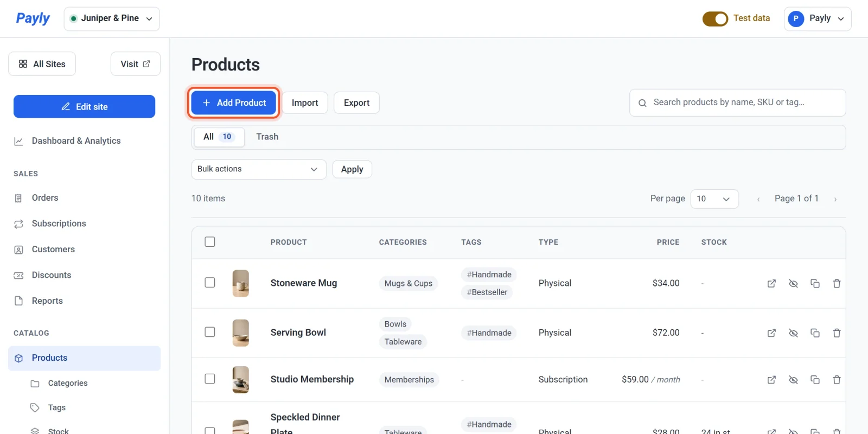The width and height of the screenshot is (868, 434).
Task: Open Categories under Catalog
Action: click(x=68, y=383)
